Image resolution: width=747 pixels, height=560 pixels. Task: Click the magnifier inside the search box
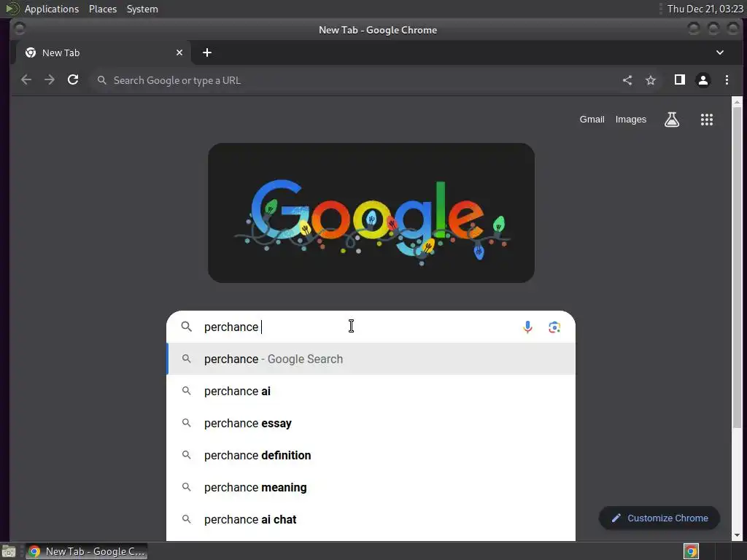pyautogui.click(x=186, y=327)
